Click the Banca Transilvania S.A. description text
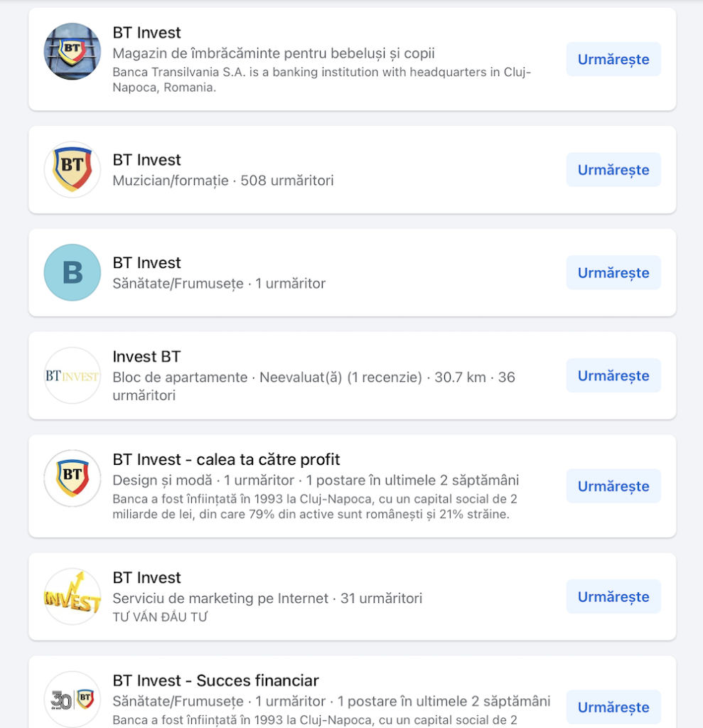Image resolution: width=703 pixels, height=728 pixels. pyautogui.click(x=322, y=80)
